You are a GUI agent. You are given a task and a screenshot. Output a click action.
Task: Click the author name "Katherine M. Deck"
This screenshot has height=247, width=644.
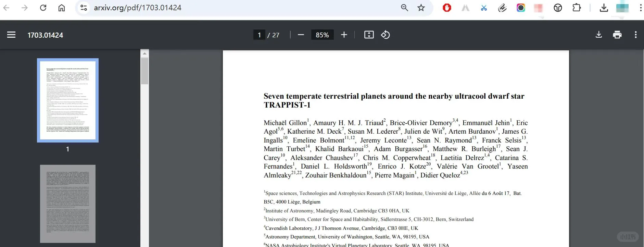[x=314, y=132]
